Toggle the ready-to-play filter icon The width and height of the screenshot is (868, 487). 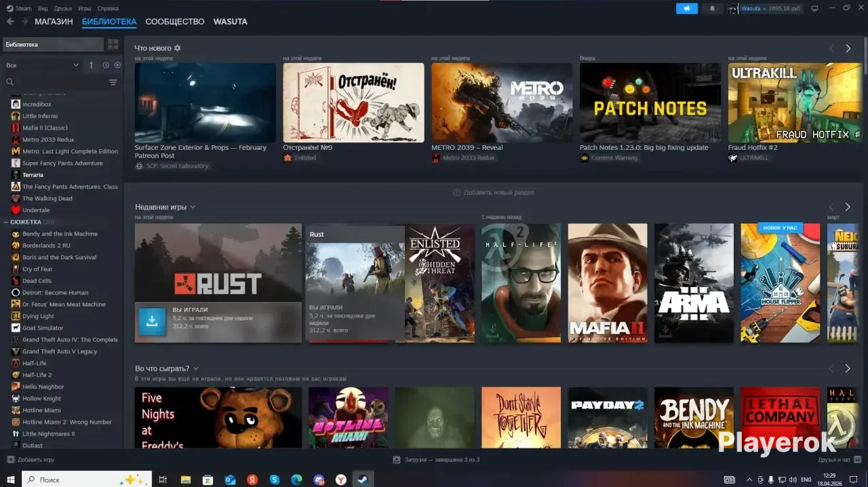click(117, 65)
